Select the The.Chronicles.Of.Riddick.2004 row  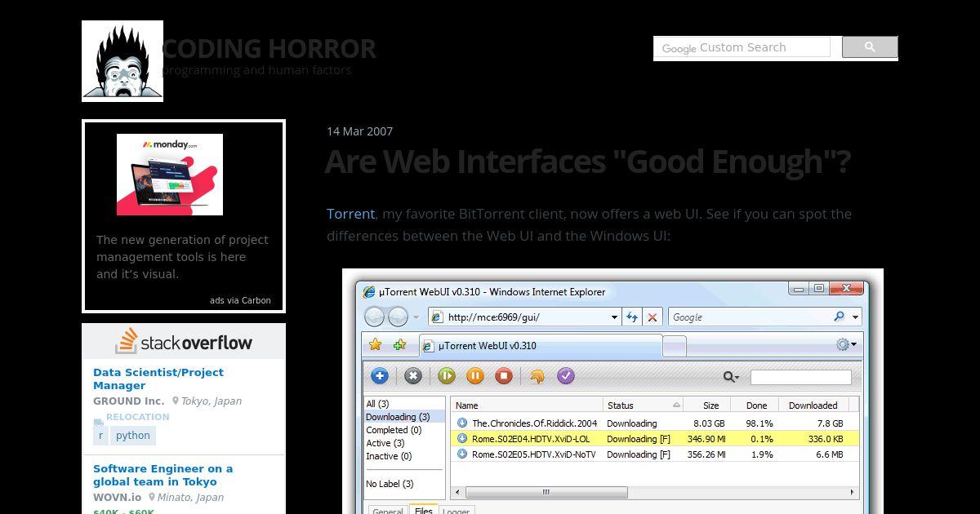(x=655, y=423)
